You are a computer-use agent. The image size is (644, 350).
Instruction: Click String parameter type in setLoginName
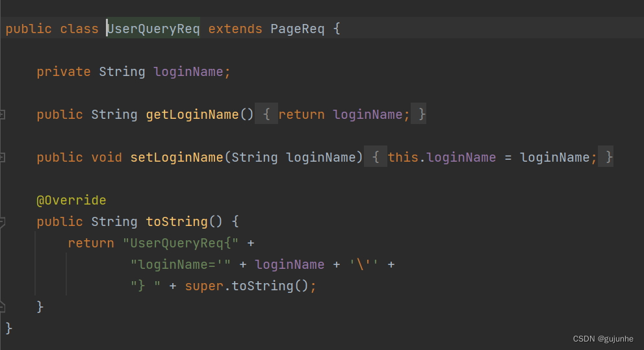click(255, 157)
